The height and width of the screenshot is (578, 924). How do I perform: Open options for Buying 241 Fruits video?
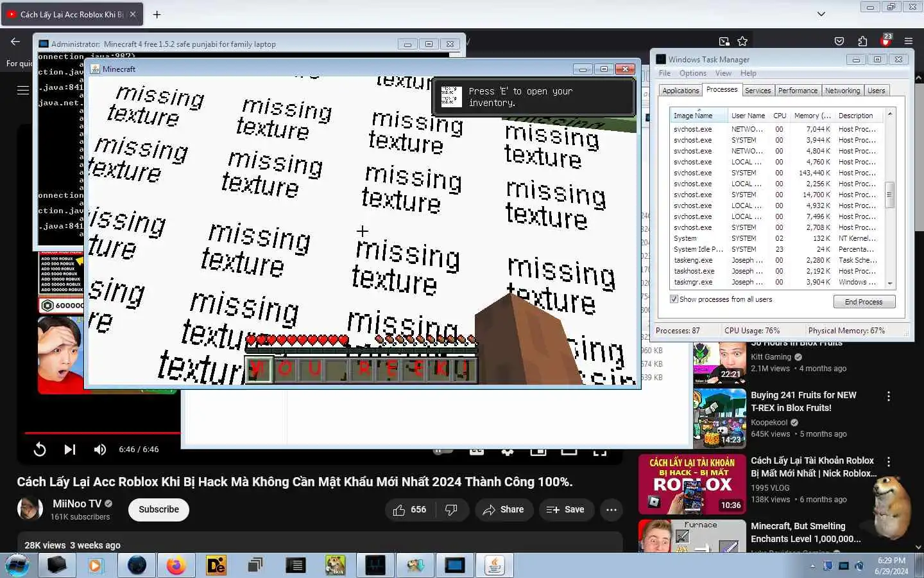[889, 397]
